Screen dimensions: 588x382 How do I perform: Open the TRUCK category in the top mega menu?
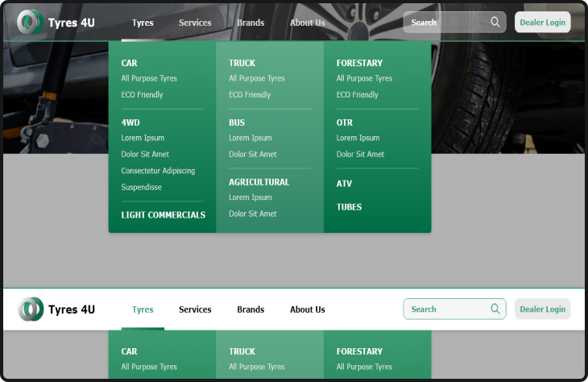coord(242,63)
